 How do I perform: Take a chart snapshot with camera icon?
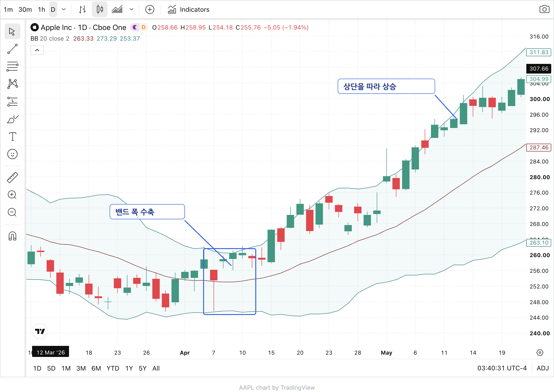[x=544, y=9]
